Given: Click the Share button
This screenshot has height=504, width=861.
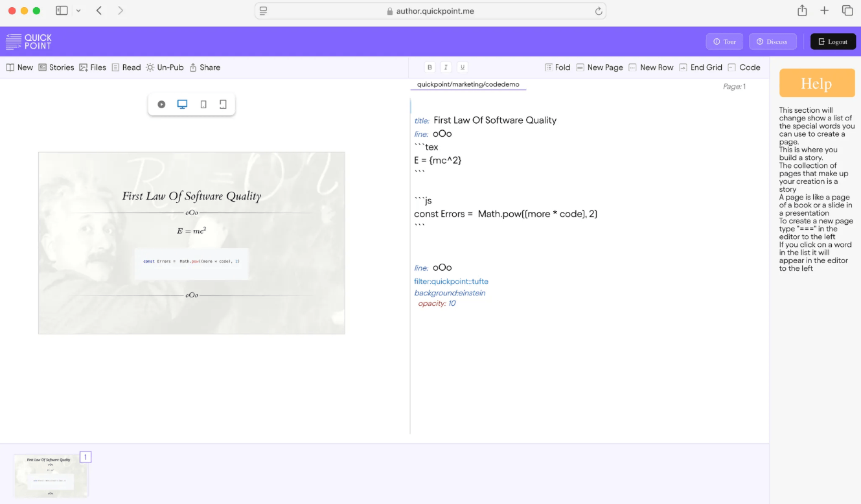Looking at the screenshot, I should [x=205, y=67].
